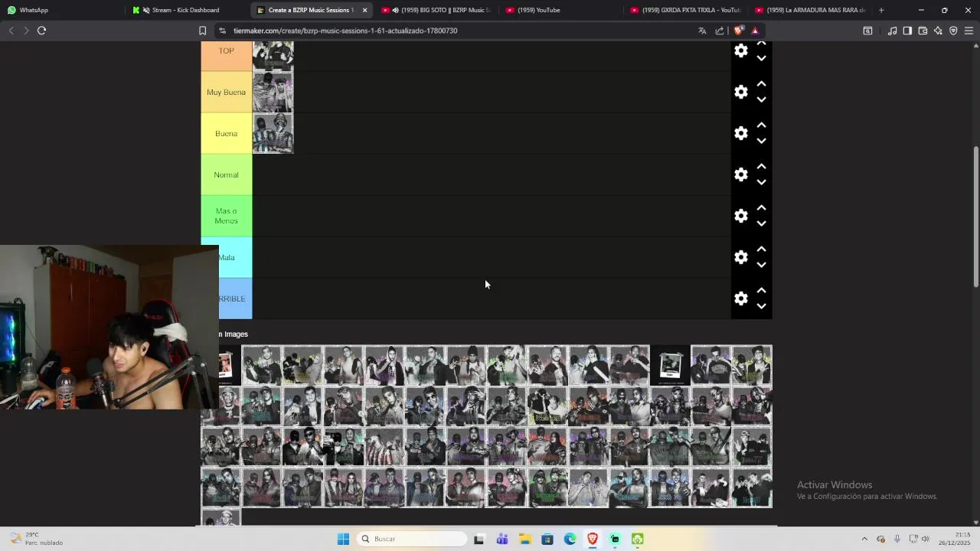Move Mala row up with arrow
980x551 pixels.
(x=761, y=249)
